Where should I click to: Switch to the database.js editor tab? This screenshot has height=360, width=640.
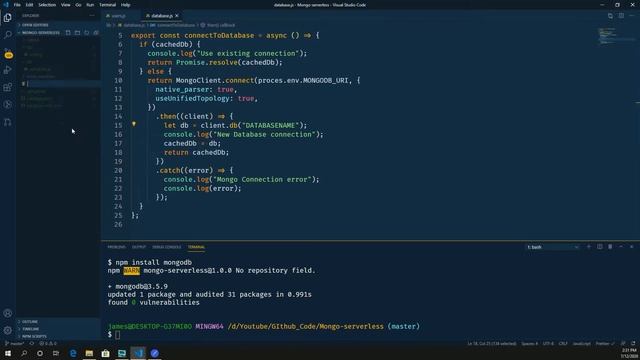click(x=162, y=16)
